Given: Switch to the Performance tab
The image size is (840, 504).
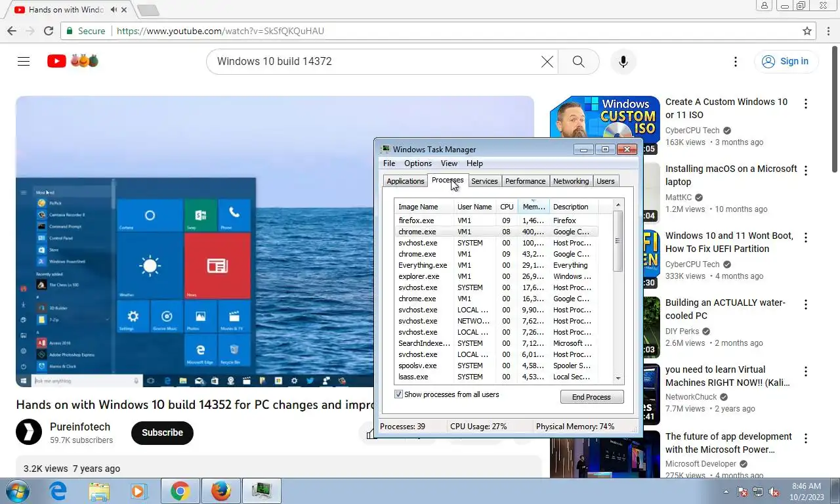Looking at the screenshot, I should (525, 181).
